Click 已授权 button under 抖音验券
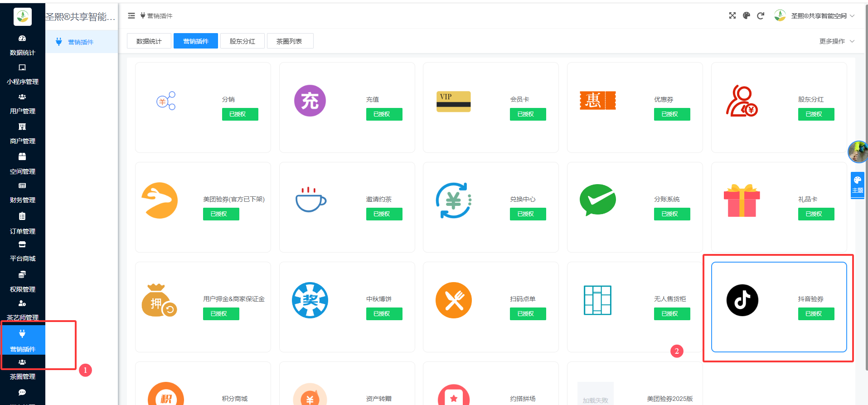The image size is (868, 405). coord(816,314)
